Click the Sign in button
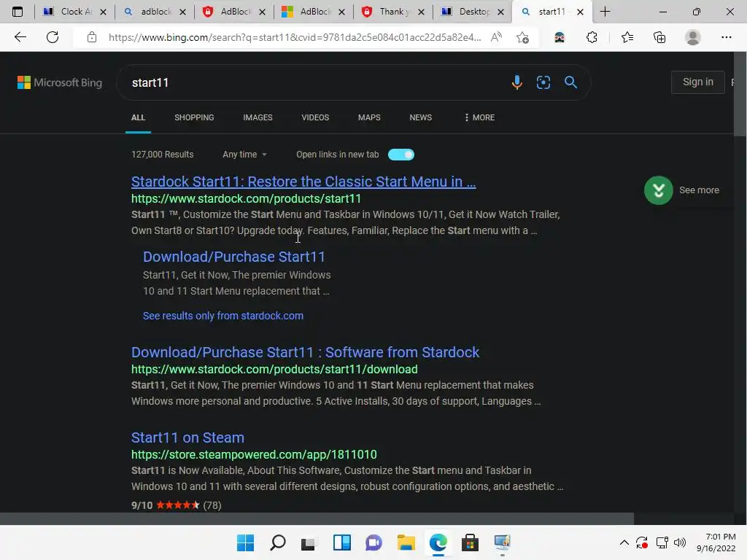This screenshot has width=747, height=560. point(698,82)
